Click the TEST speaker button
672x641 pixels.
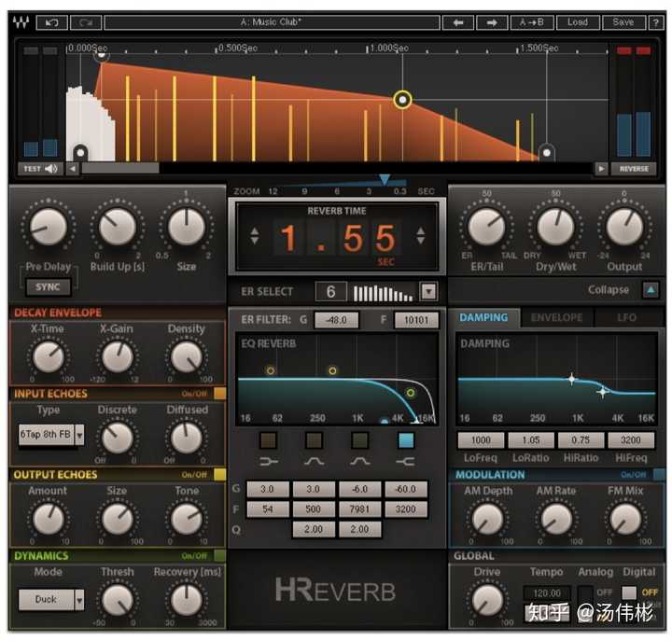[x=40, y=168]
